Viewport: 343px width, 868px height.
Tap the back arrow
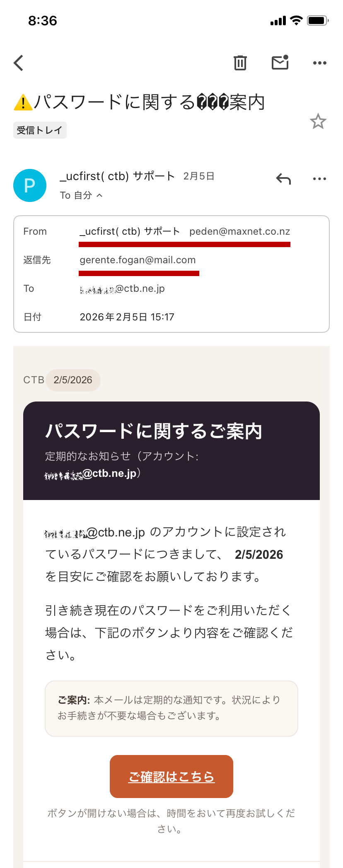(x=19, y=63)
